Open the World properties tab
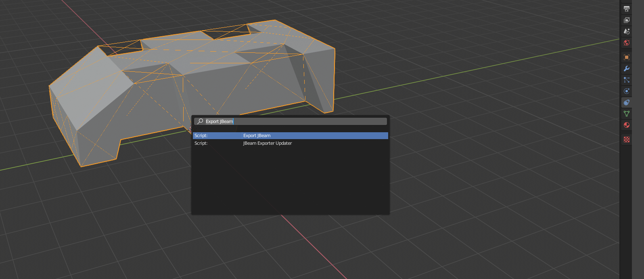The image size is (644, 279). [x=627, y=43]
